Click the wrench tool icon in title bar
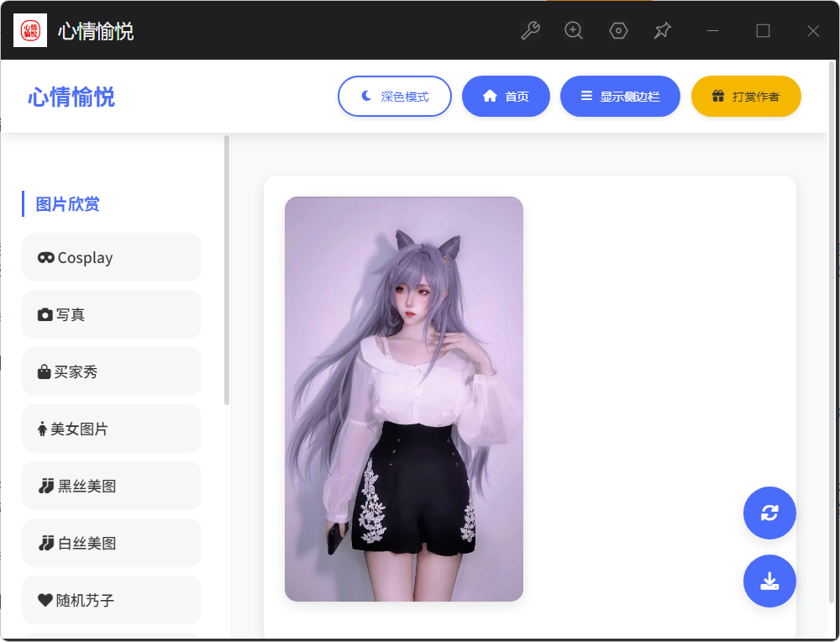The height and width of the screenshot is (642, 840). (x=530, y=30)
